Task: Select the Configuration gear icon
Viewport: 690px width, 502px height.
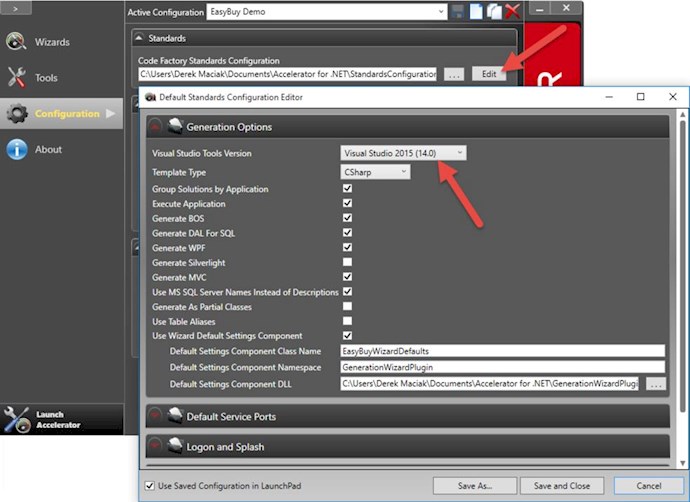Action: 17,114
